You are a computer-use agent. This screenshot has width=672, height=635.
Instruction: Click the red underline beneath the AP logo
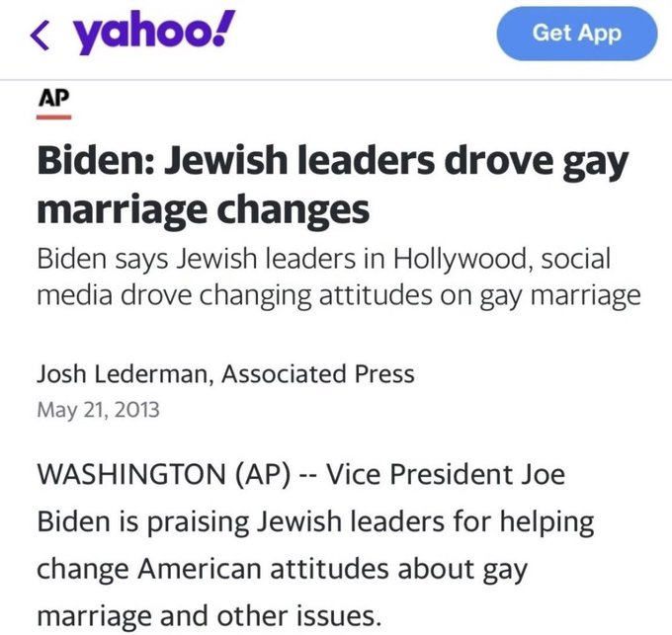pos(54,117)
